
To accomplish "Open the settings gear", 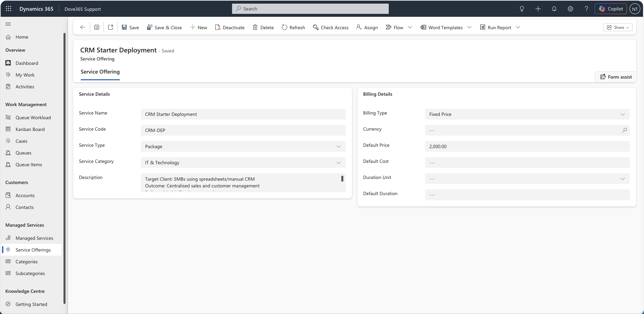I will point(570,9).
